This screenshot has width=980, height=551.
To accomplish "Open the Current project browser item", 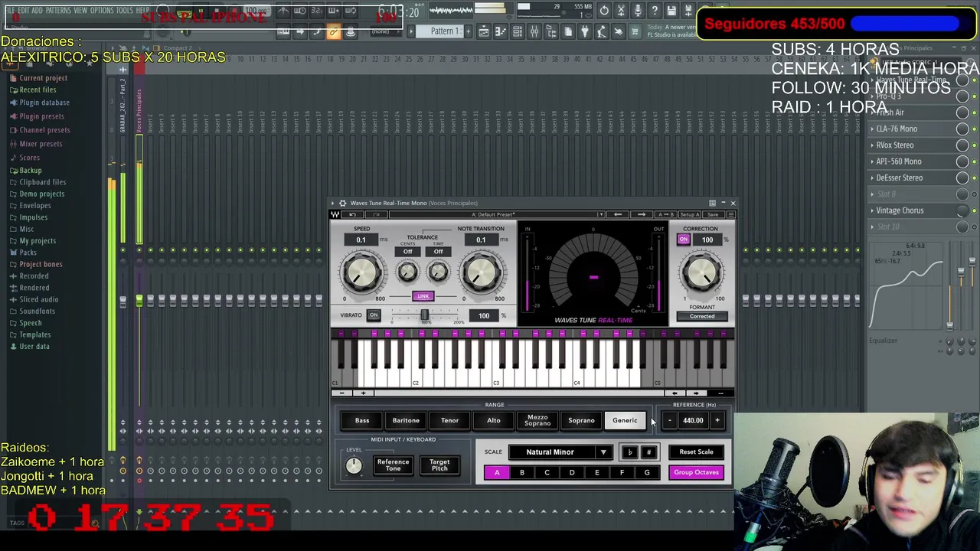I will coord(38,78).
